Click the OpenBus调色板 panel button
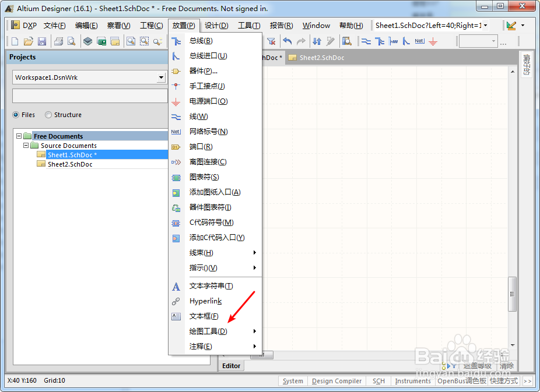540x392 pixels. (461, 381)
